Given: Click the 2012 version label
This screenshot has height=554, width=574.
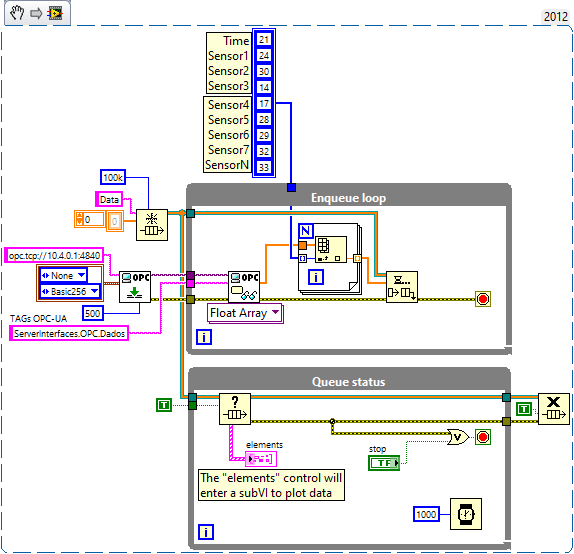Looking at the screenshot, I should coord(556,16).
